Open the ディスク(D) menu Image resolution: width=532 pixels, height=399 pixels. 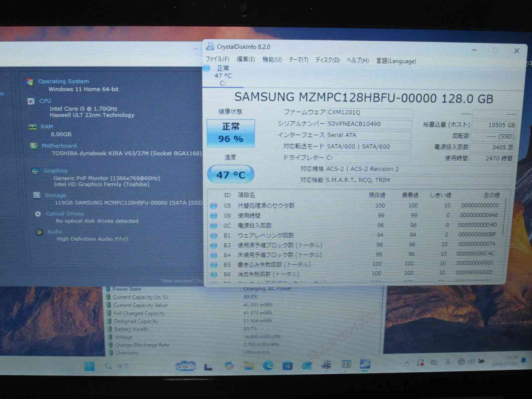pos(328,60)
